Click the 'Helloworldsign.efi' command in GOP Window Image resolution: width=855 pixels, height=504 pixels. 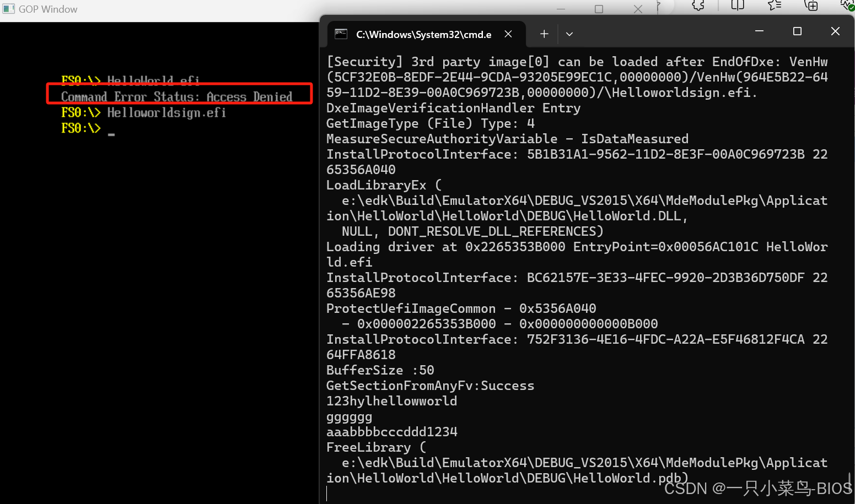[x=166, y=113]
